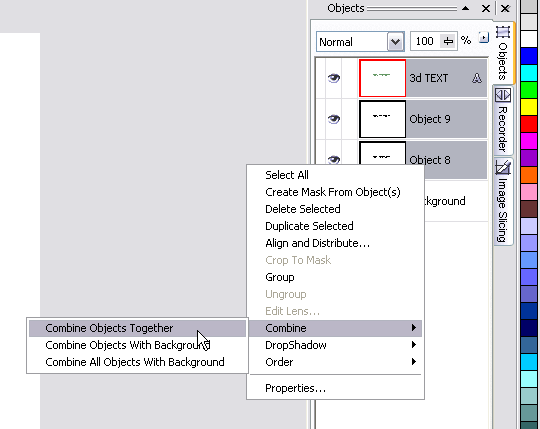Collapse the Objects docker with up arrow

[x=466, y=8]
